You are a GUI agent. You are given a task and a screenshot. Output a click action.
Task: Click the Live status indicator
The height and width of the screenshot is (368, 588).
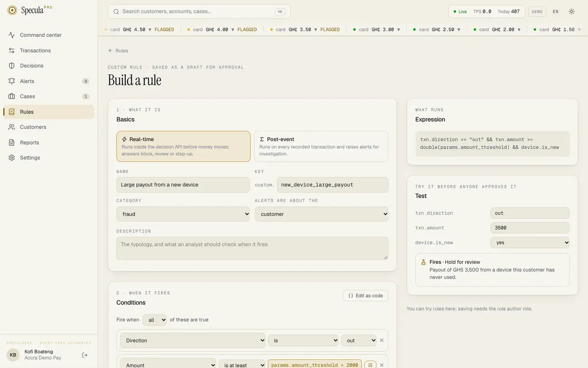(x=460, y=11)
